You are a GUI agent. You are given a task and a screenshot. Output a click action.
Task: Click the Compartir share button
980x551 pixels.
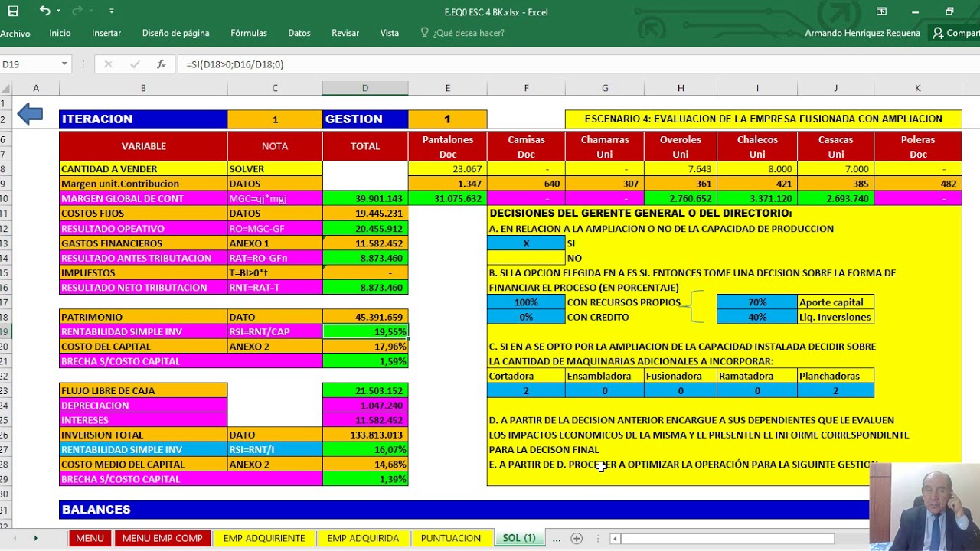pos(955,33)
